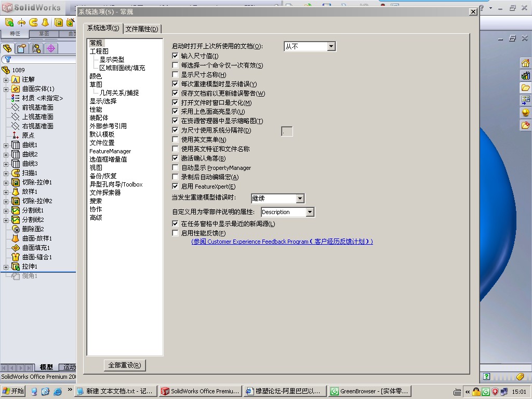
Task: Enable 自动显示 PropertyManager checkbox
Action: click(175, 167)
